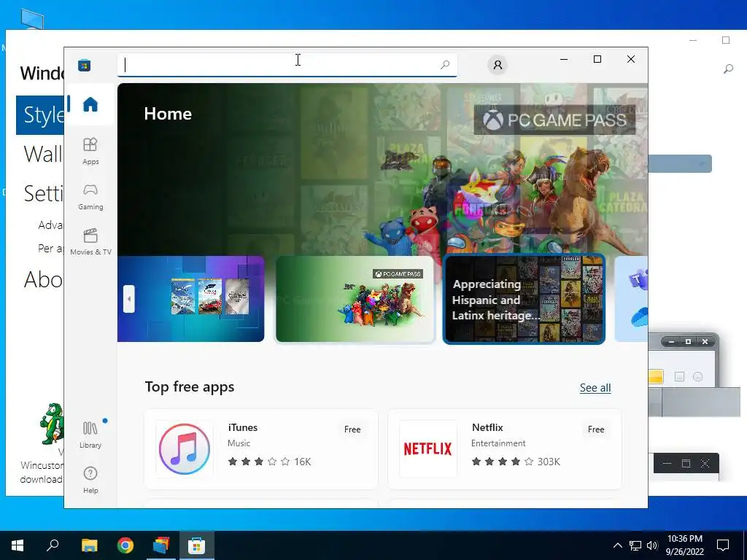Open the clock showing 10:36 PM
747x560 pixels.
coord(684,545)
